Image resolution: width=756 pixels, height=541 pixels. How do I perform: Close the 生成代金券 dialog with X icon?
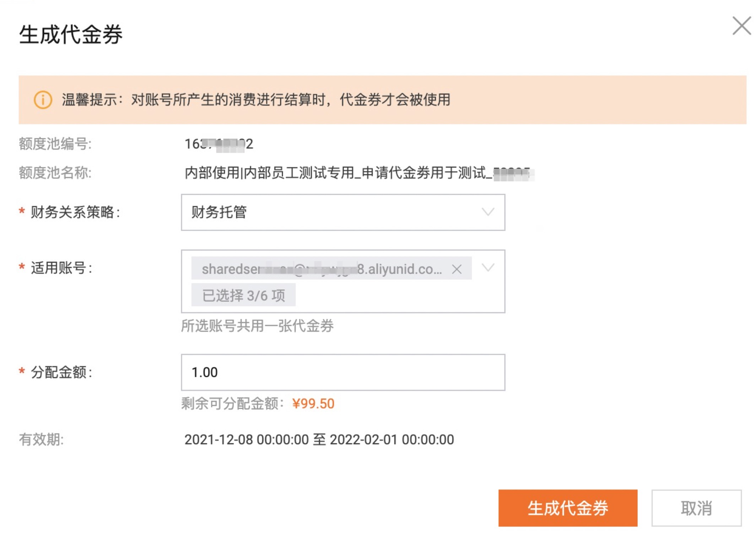point(741,26)
